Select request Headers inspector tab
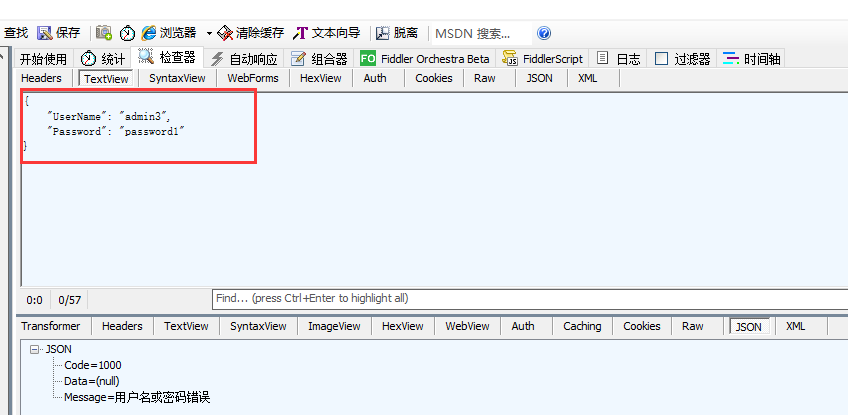This screenshot has width=848, height=415. tap(42, 78)
